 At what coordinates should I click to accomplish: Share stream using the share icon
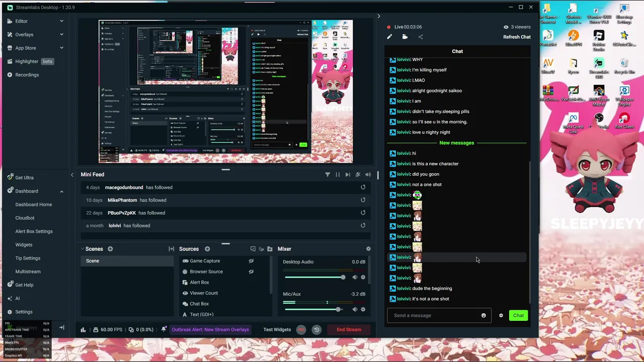tap(421, 37)
